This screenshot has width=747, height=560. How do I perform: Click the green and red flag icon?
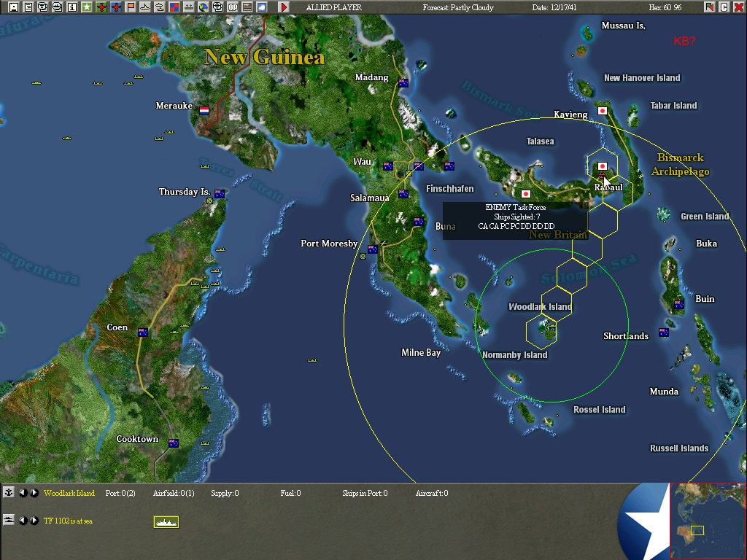(709, 7)
